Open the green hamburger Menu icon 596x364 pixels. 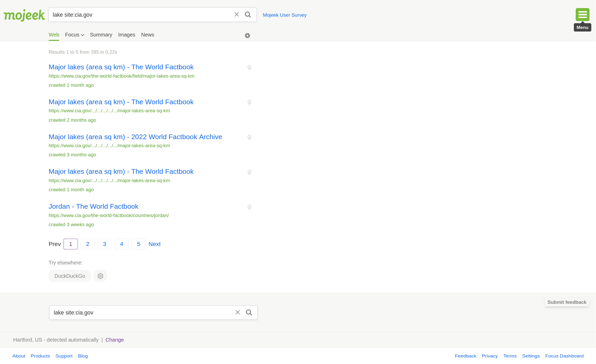click(582, 15)
